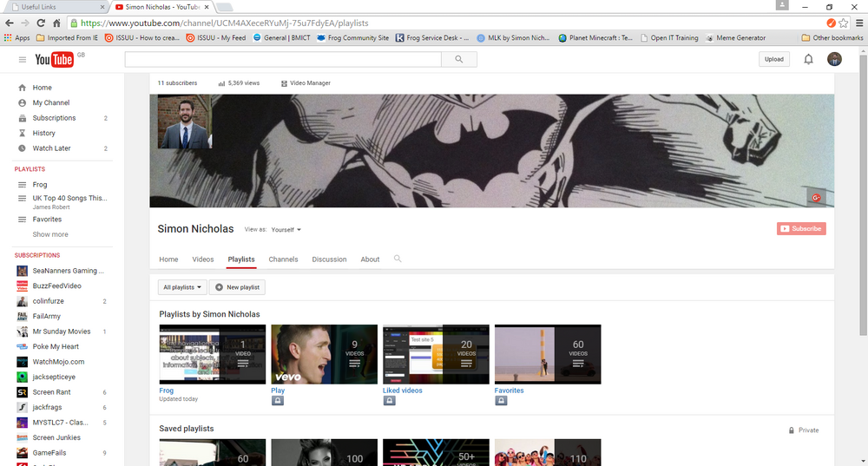868x466 pixels.
Task: Click the History hourglass icon
Action: click(23, 133)
